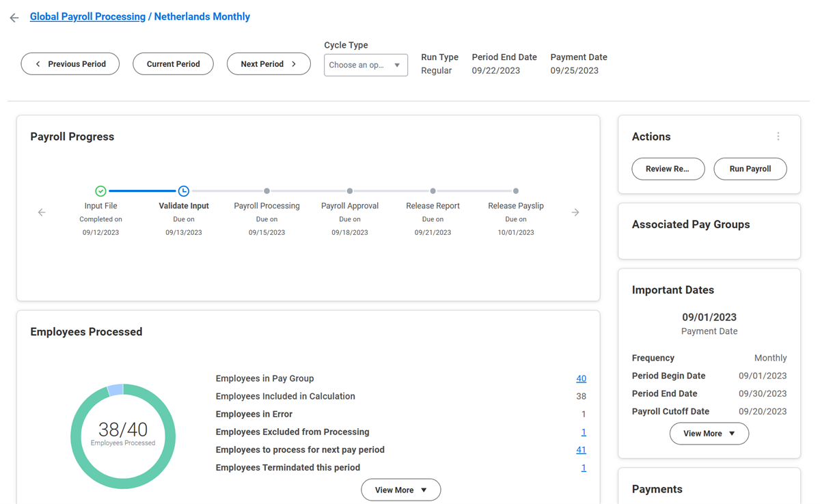The height and width of the screenshot is (504, 820).
Task: Open the Cycle Type dropdown
Action: (366, 65)
